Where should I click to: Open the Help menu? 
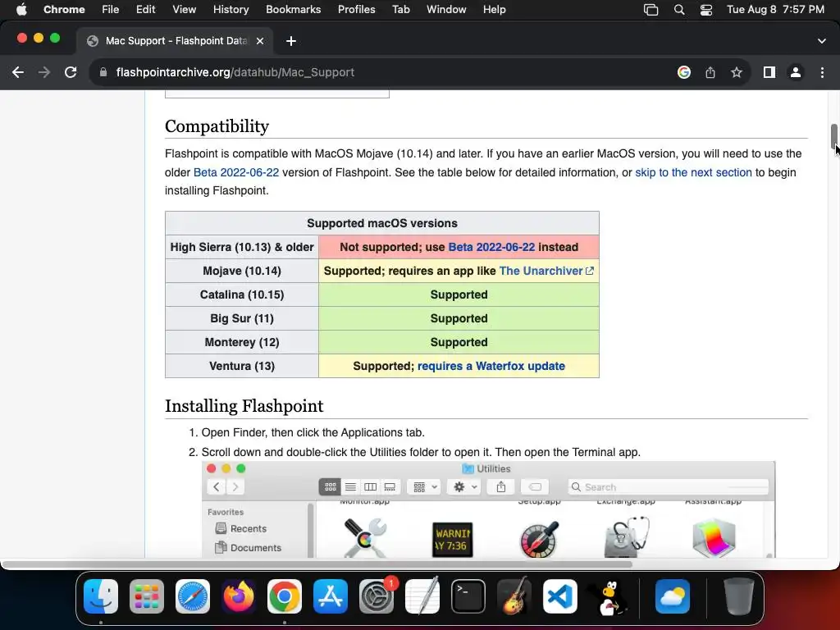coord(494,10)
